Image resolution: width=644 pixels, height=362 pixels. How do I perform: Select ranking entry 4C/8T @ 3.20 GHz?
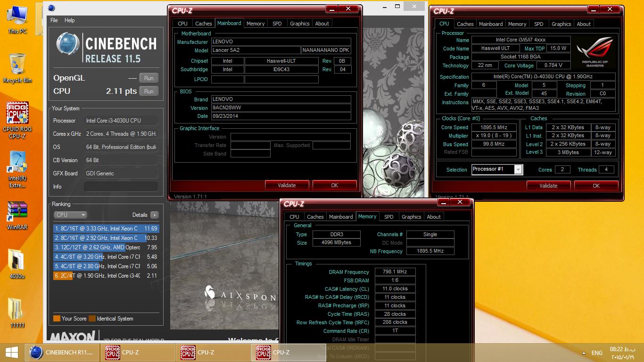pyautogui.click(x=106, y=257)
